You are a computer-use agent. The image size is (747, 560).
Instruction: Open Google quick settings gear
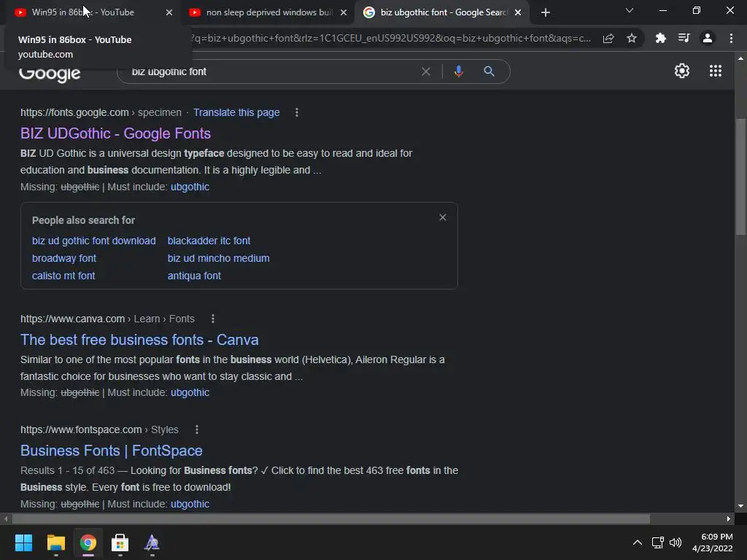point(682,71)
